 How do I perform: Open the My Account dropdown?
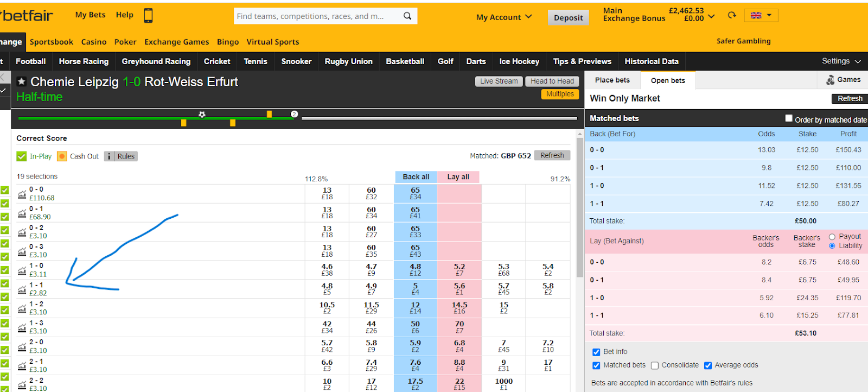[x=504, y=17]
